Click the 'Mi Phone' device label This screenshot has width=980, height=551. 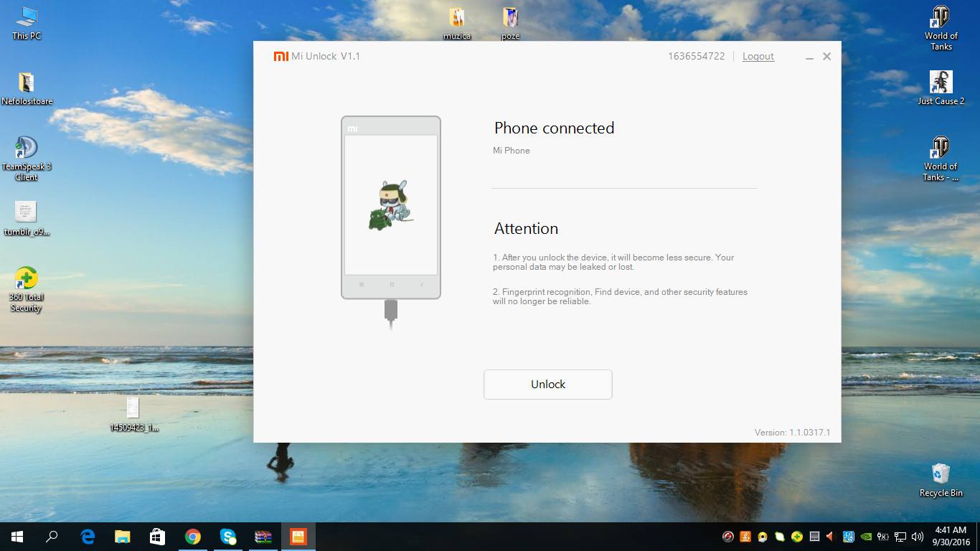512,151
